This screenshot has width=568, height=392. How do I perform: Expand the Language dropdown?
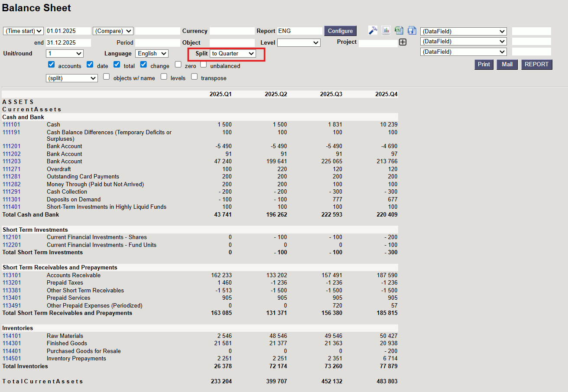point(152,53)
